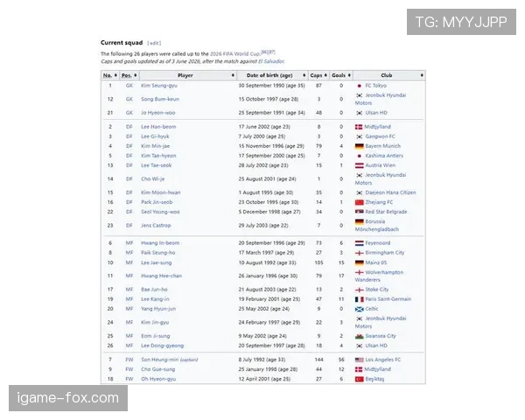Open the 2026 FIFA World Cup link
525x420 pixels.
point(235,54)
